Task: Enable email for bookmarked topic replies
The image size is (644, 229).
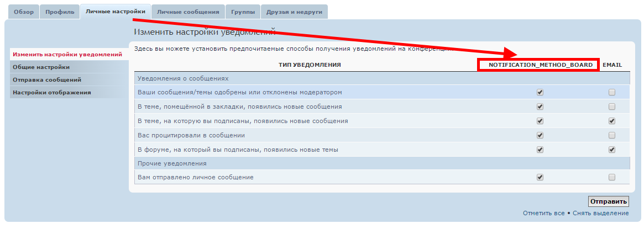Action: [612, 106]
